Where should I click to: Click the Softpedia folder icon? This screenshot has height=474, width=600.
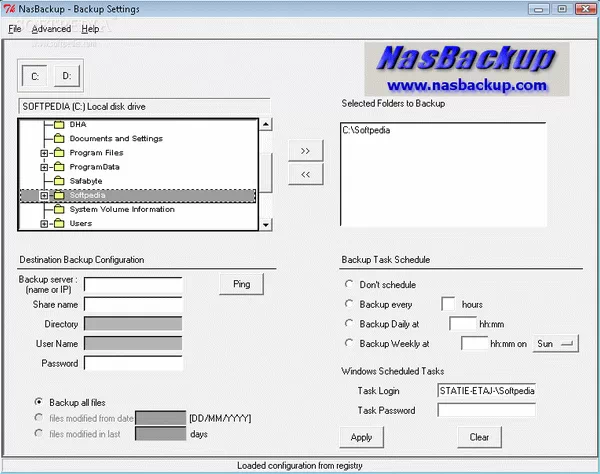coord(59,195)
